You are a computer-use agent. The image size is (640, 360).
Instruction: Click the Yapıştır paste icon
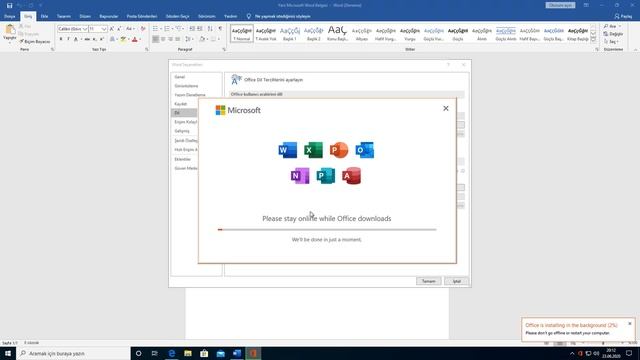point(10,30)
